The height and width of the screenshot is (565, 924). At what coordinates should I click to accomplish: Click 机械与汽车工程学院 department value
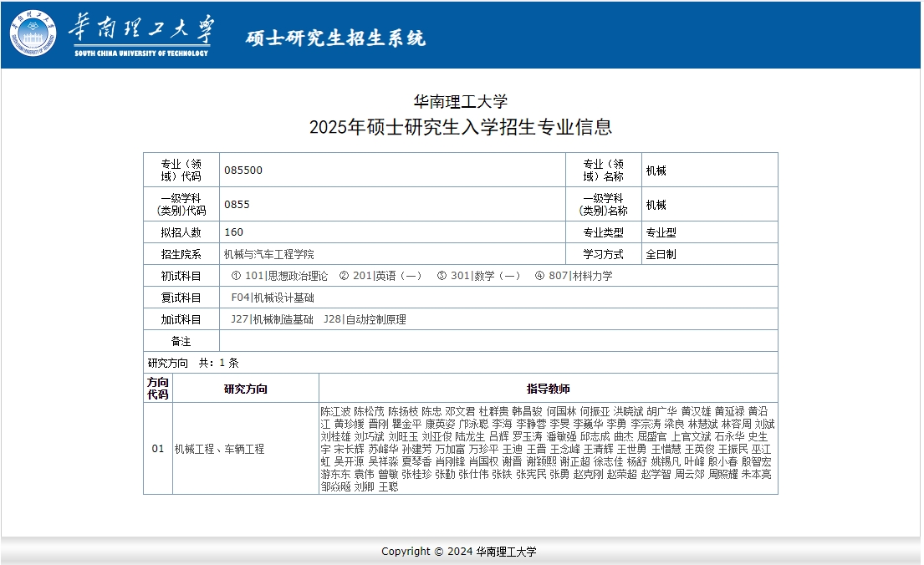pyautogui.click(x=269, y=254)
